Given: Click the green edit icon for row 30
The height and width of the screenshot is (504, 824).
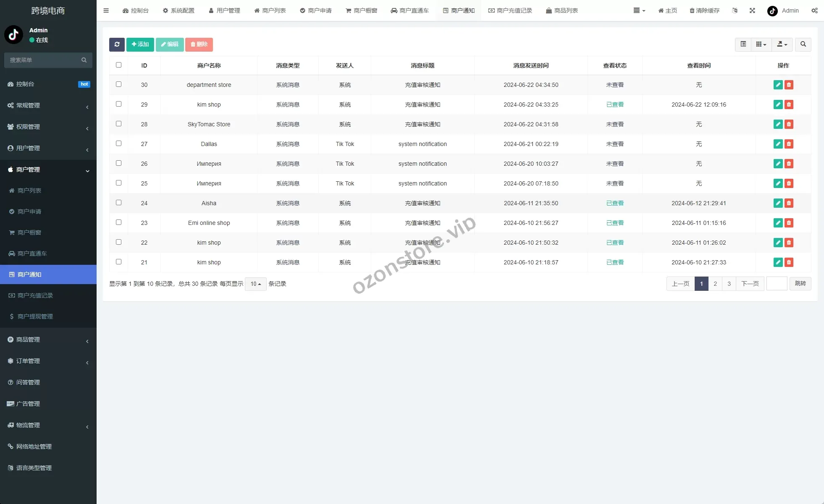Looking at the screenshot, I should click(778, 85).
